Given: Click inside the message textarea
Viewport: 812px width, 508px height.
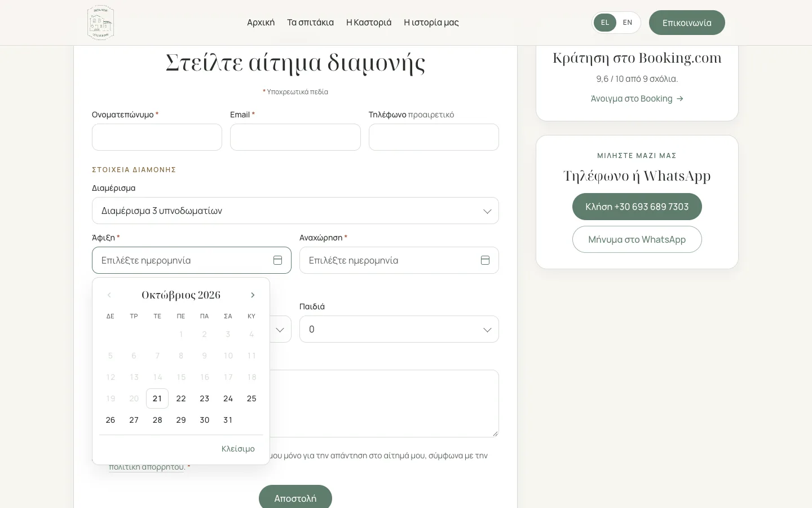Looking at the screenshot, I should click(384, 404).
